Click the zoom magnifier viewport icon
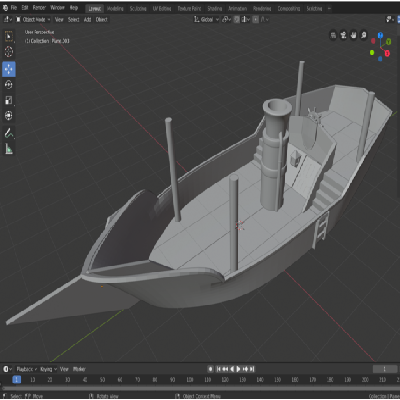 pos(364,35)
